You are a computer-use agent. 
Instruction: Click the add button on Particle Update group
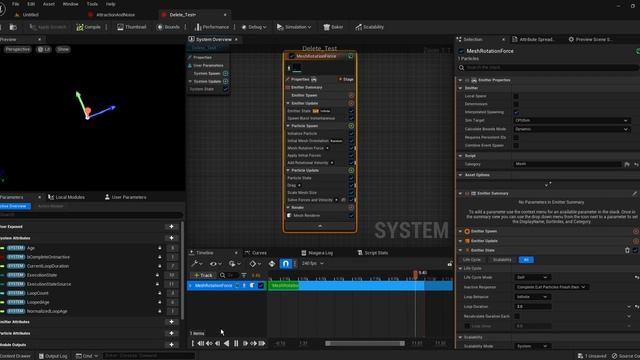click(351, 170)
